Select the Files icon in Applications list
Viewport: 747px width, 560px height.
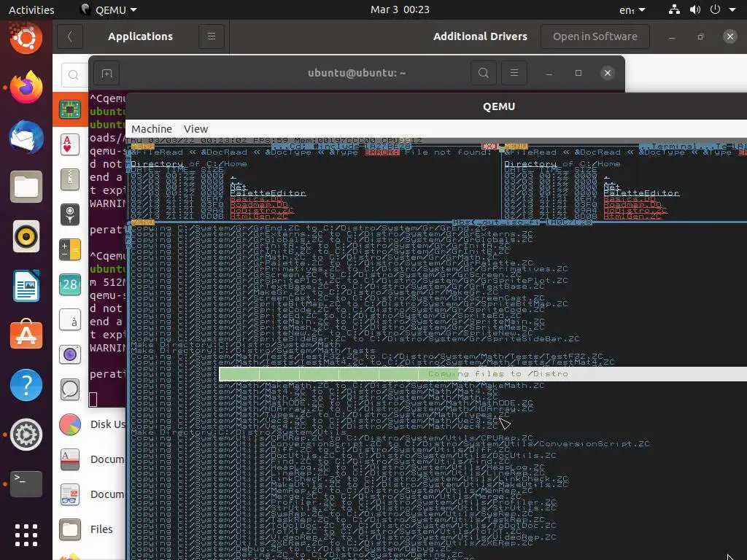tap(70, 529)
